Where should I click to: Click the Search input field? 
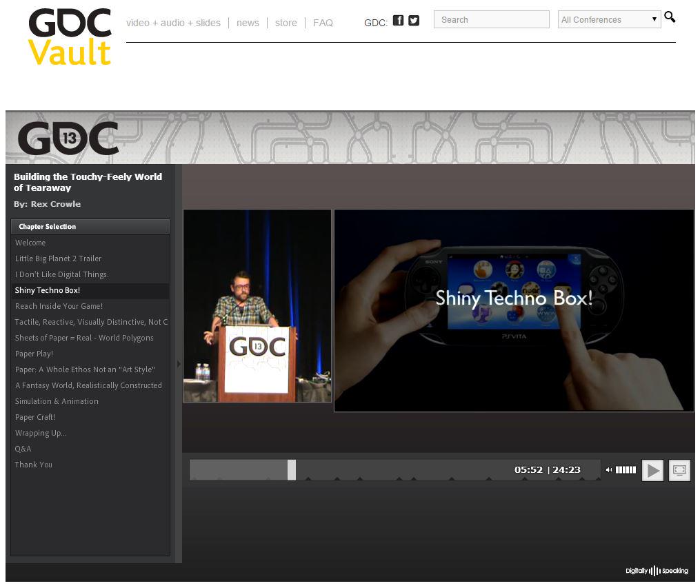click(x=492, y=19)
